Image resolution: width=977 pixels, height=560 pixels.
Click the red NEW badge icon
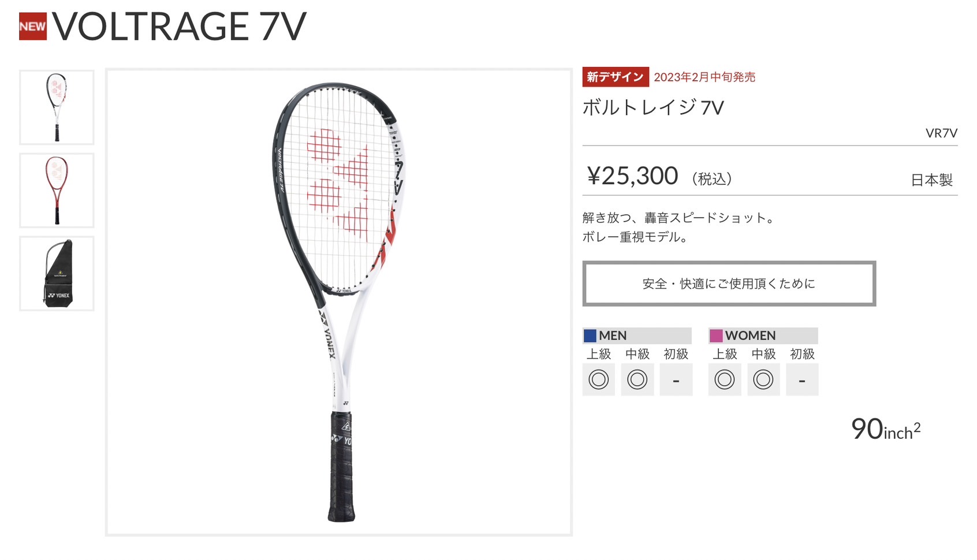pyautogui.click(x=32, y=27)
